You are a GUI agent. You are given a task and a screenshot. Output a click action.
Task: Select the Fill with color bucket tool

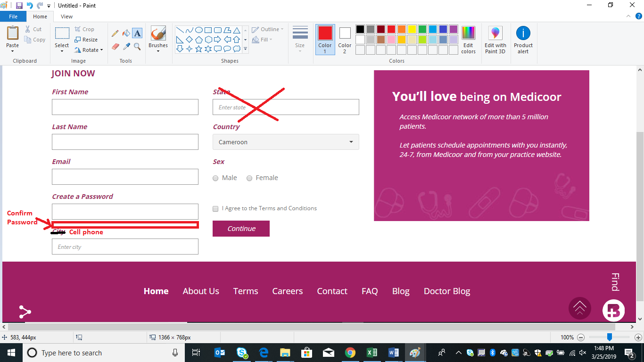(x=126, y=33)
